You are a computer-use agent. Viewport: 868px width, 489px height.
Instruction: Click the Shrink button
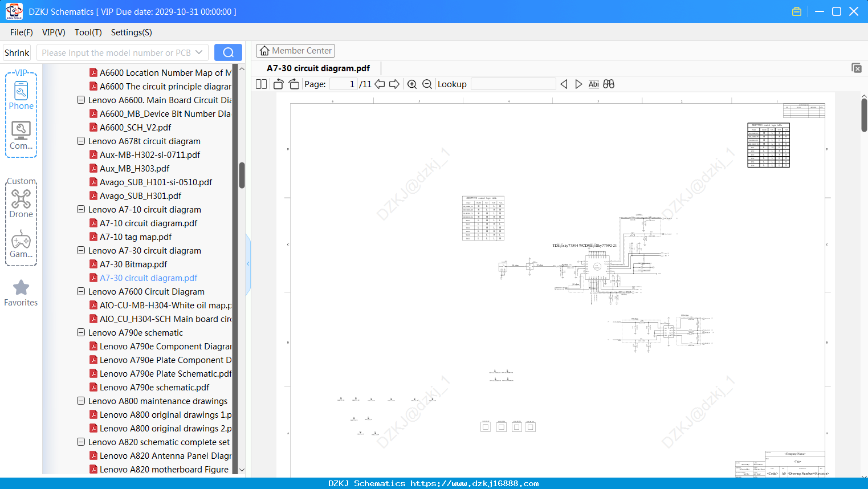tap(17, 52)
